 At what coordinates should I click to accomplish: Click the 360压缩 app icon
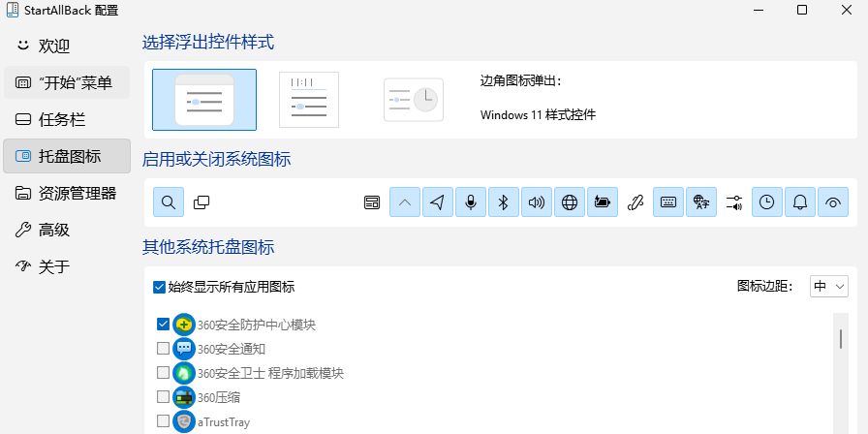click(184, 397)
